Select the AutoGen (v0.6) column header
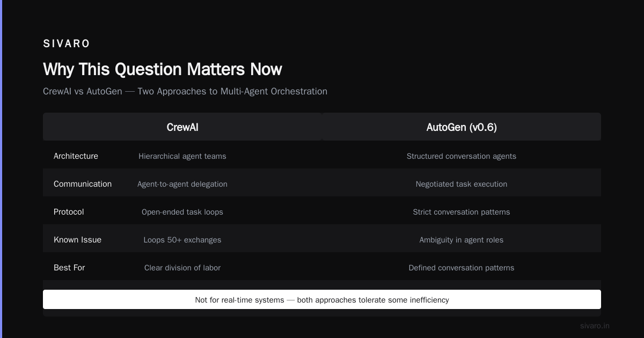 tap(462, 127)
